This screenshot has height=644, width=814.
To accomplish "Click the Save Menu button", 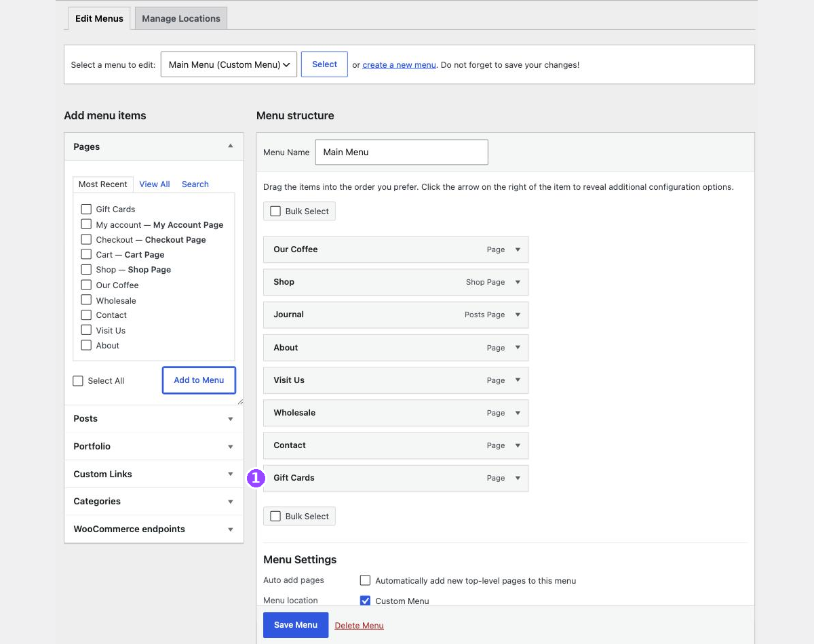I will [x=296, y=625].
